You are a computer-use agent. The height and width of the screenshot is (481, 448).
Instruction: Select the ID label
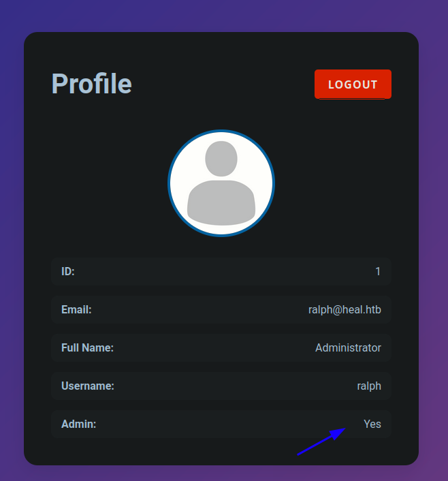tap(68, 271)
